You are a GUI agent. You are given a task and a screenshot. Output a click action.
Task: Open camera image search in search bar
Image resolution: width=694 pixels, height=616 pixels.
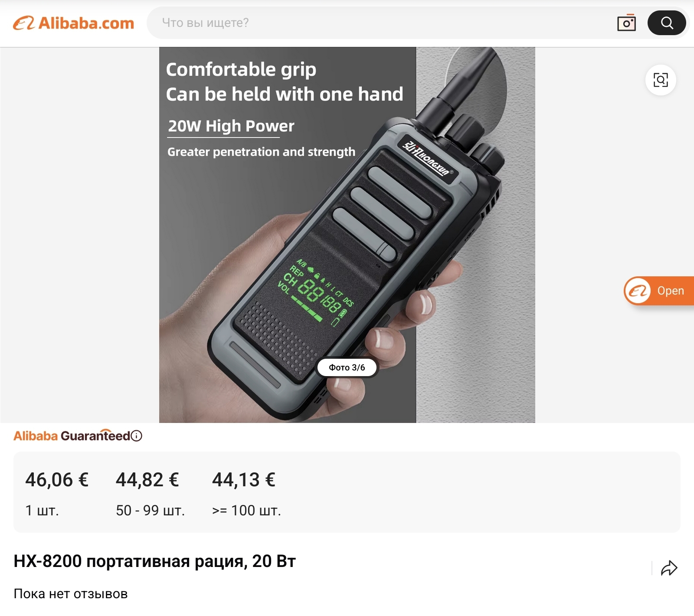(x=626, y=23)
